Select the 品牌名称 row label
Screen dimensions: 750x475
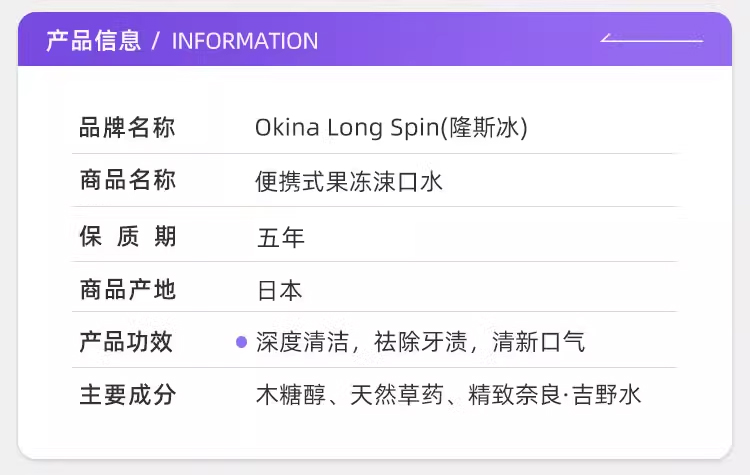pyautogui.click(x=128, y=128)
